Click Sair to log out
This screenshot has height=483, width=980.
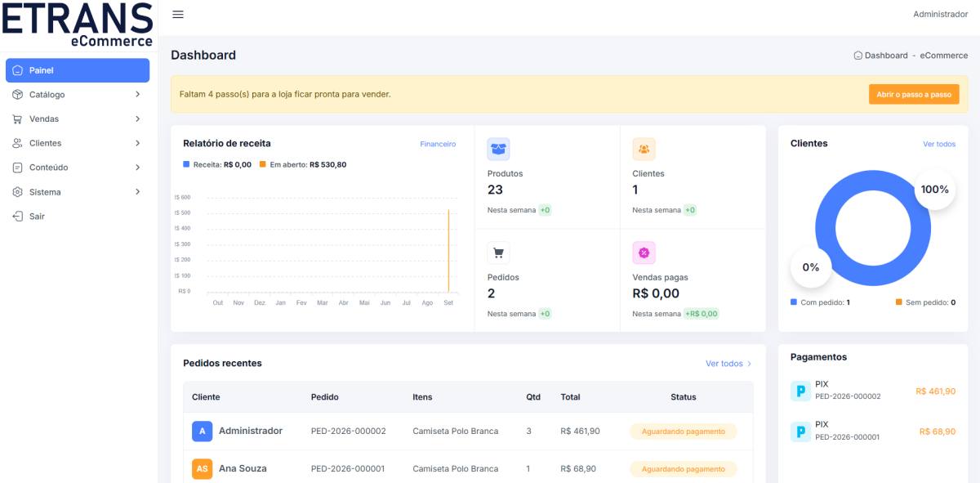click(78, 217)
